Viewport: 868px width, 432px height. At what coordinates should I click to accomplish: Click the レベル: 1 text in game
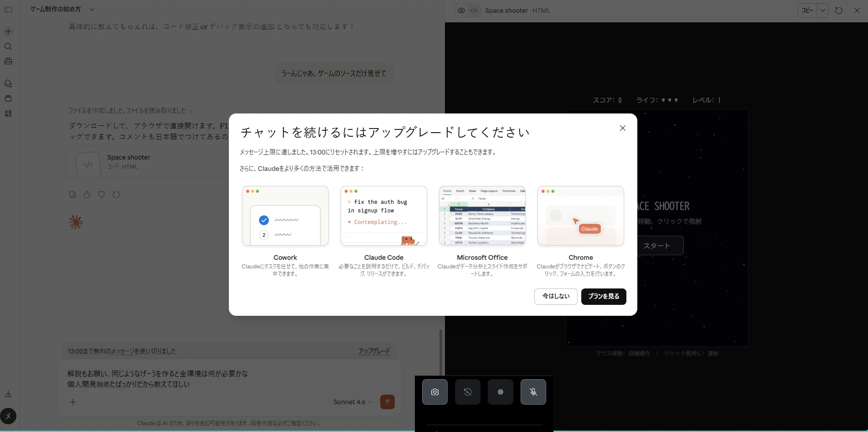[707, 100]
